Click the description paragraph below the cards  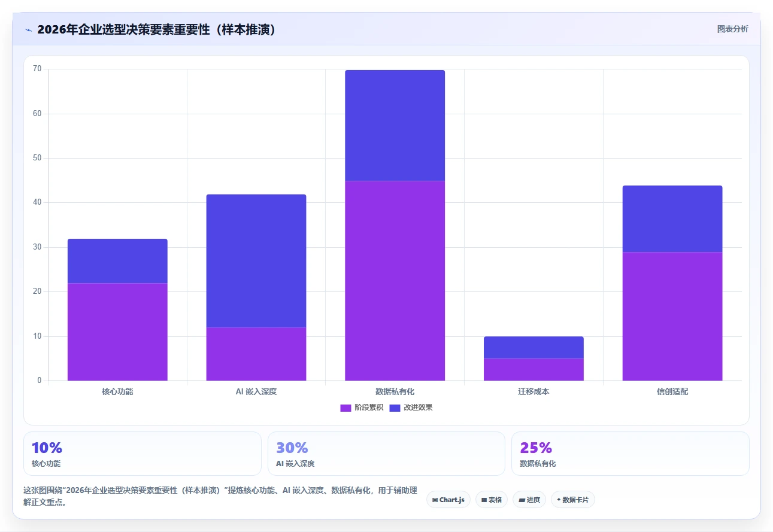click(220, 496)
